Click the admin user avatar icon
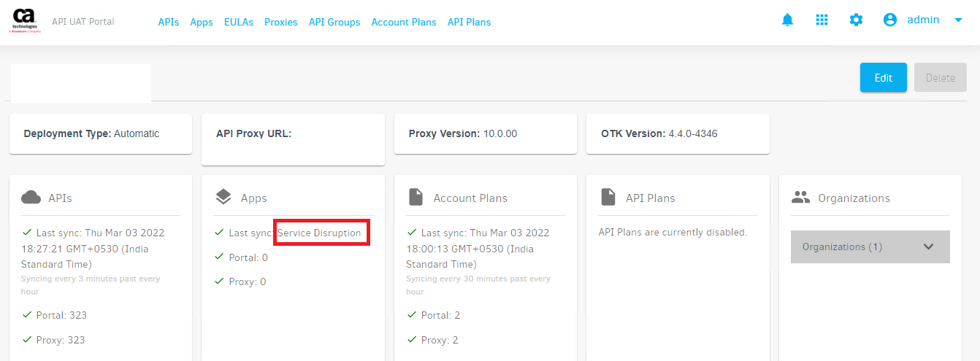 pyautogui.click(x=889, y=20)
